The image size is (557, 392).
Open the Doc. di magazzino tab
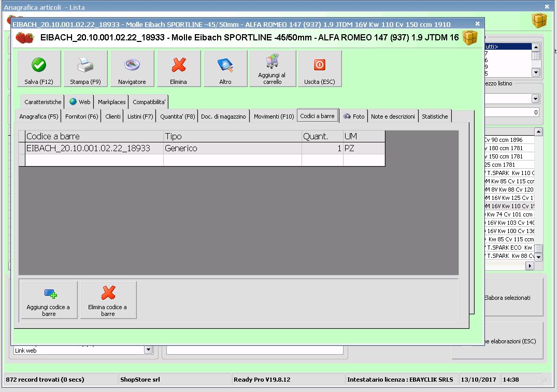click(x=223, y=117)
